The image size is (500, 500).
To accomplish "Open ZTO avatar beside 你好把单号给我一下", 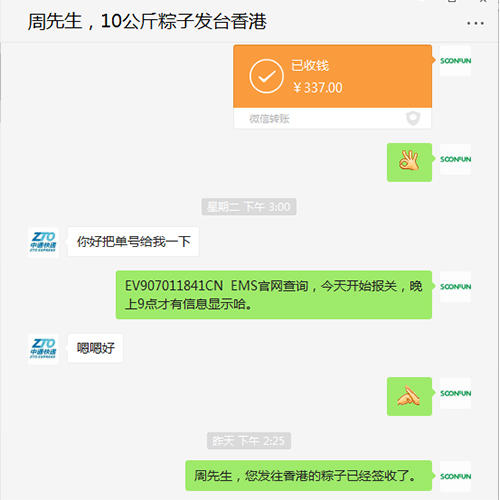I will pyautogui.click(x=43, y=242).
